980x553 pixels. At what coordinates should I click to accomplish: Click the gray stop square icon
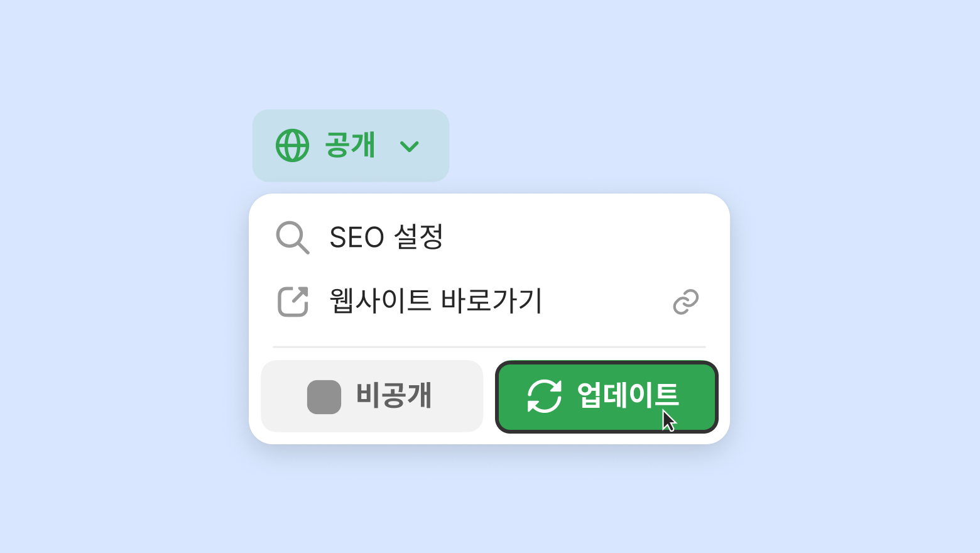pos(324,397)
